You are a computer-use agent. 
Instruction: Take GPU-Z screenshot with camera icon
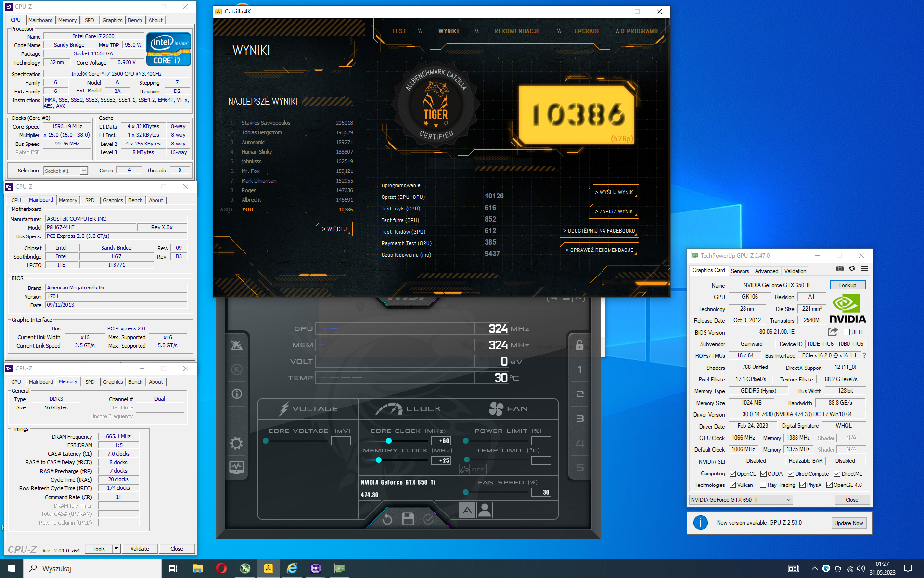point(840,269)
